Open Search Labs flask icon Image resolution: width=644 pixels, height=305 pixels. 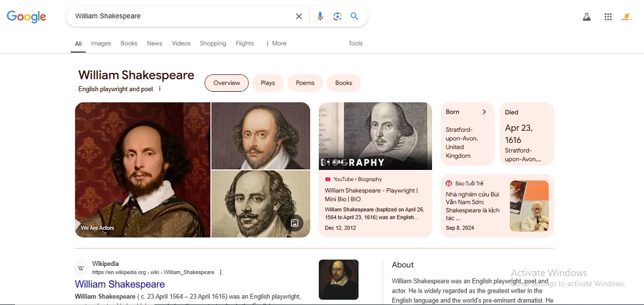point(587,17)
